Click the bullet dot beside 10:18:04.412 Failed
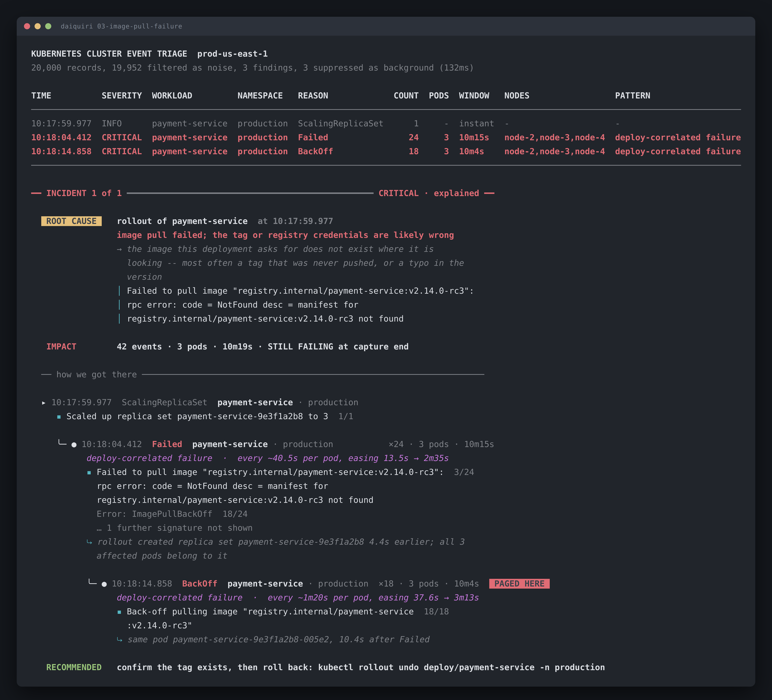This screenshot has width=772, height=700. (x=74, y=445)
